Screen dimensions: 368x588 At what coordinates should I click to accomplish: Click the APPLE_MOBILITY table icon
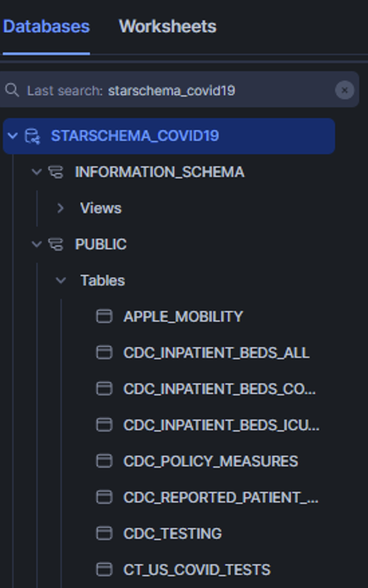(x=104, y=316)
